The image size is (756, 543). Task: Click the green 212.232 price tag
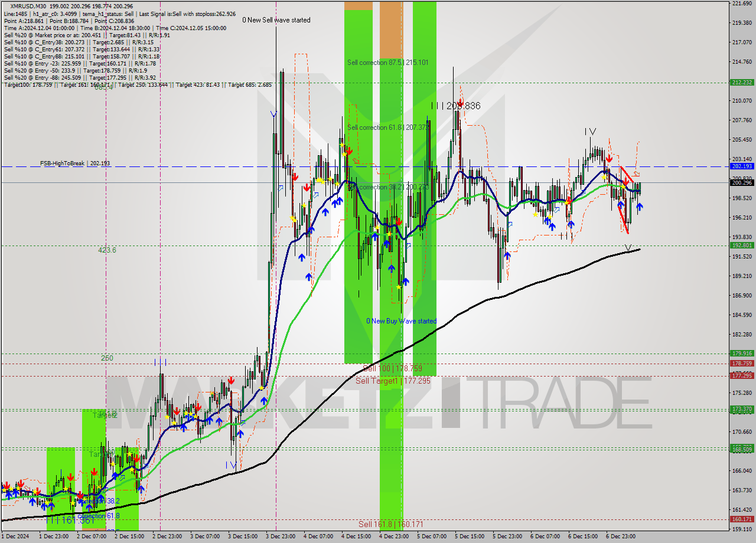742,83
